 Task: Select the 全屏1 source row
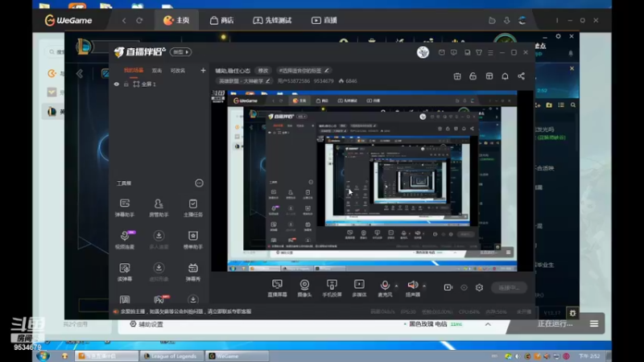159,84
